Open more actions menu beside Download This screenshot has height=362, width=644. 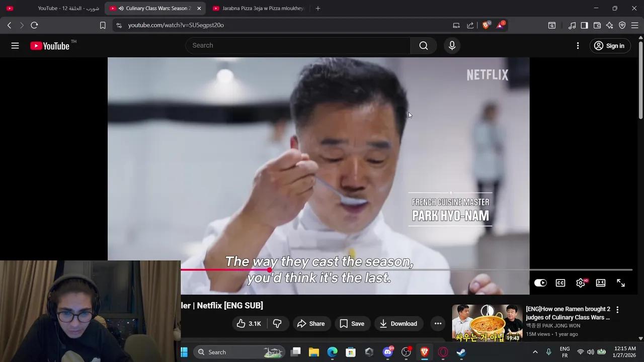(x=438, y=324)
